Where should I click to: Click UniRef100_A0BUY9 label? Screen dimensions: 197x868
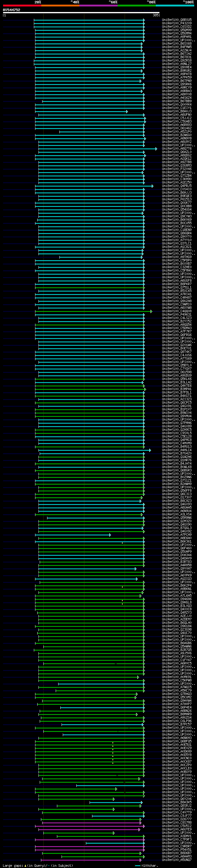[x=177, y=772]
